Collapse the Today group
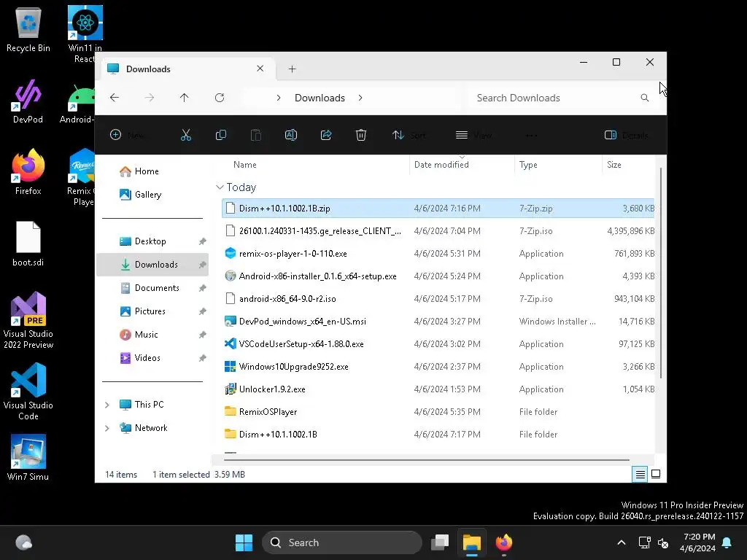 tap(220, 187)
